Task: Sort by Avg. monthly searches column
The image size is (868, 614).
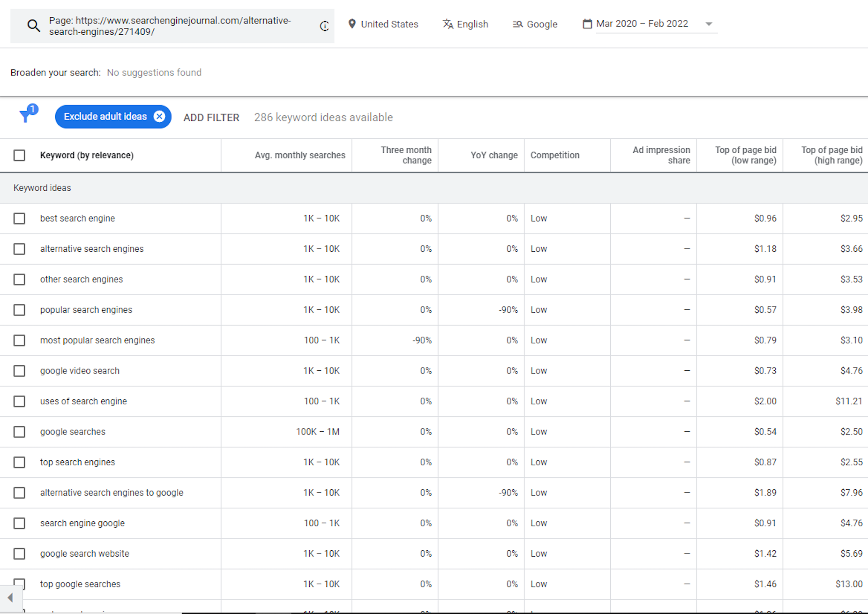Action: coord(300,155)
